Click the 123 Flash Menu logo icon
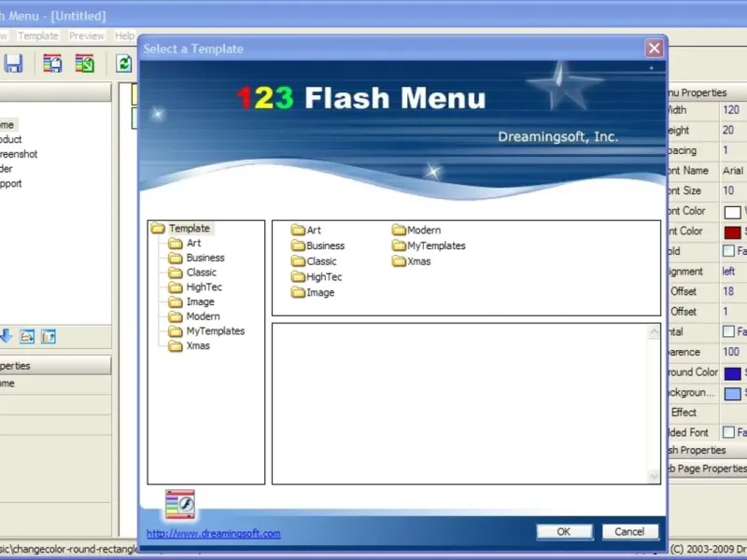The width and height of the screenshot is (747, 560). coord(180,504)
